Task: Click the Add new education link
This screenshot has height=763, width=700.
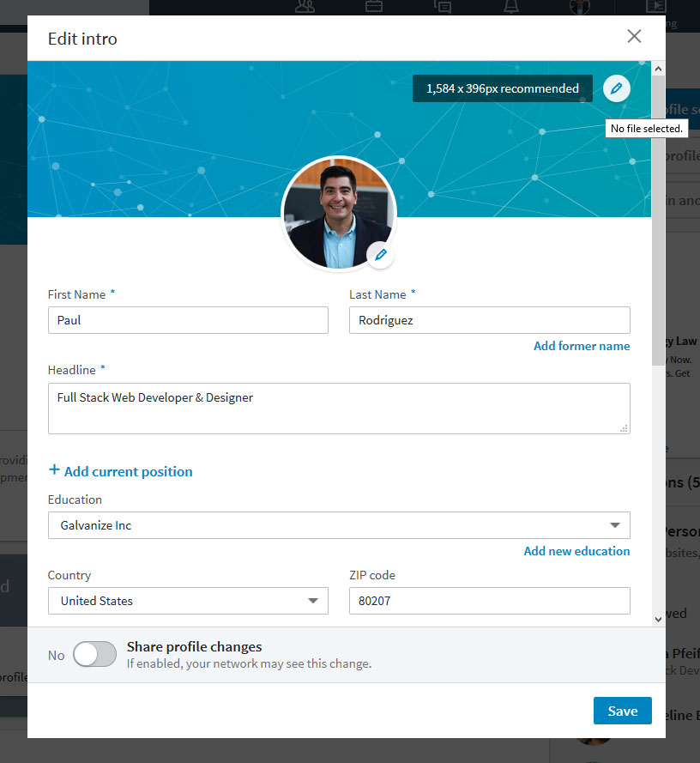Action: tap(576, 551)
